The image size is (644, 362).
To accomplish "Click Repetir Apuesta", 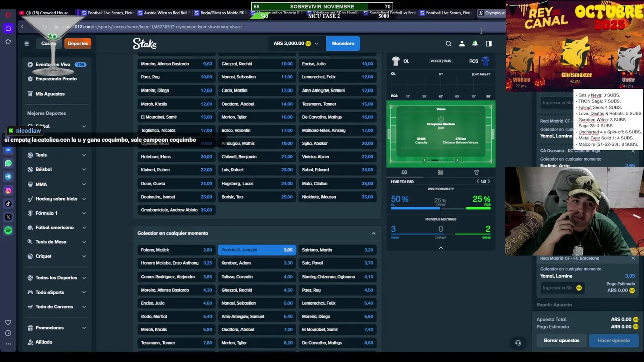I will 554,305.
